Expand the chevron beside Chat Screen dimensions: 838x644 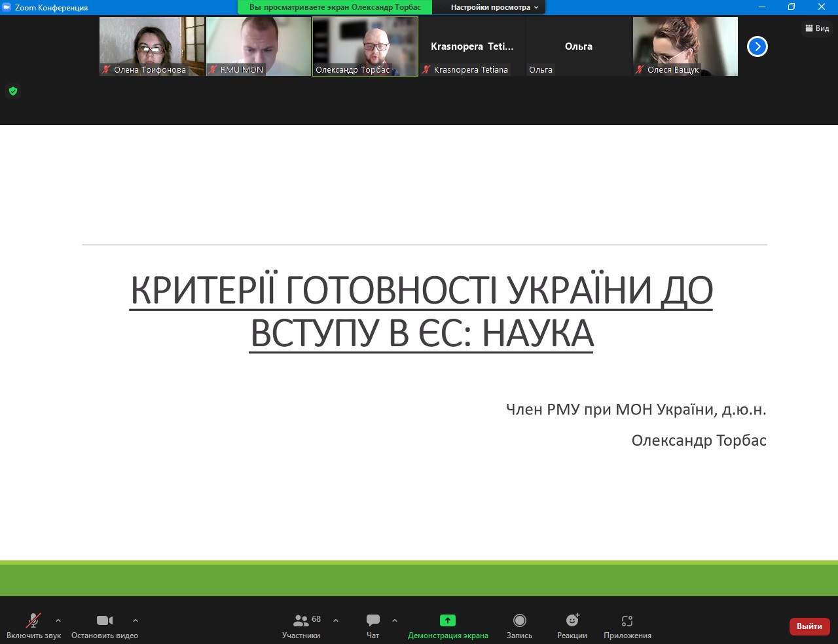click(x=395, y=620)
